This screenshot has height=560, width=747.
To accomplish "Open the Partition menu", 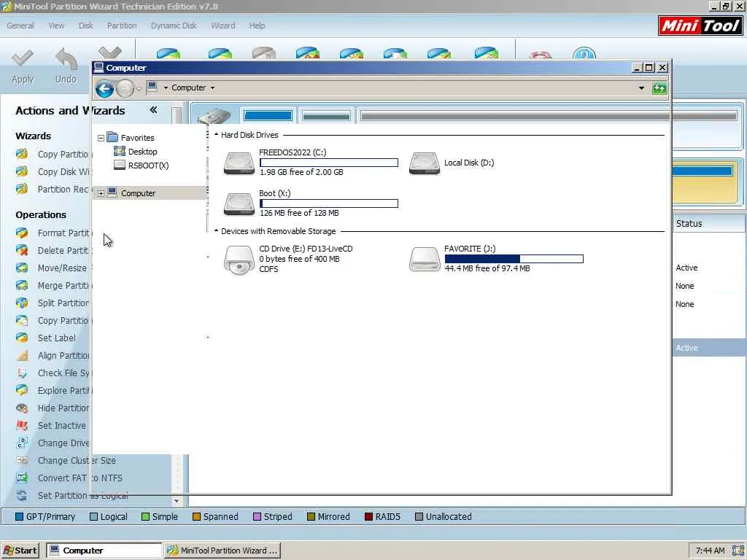I will click(x=122, y=26).
